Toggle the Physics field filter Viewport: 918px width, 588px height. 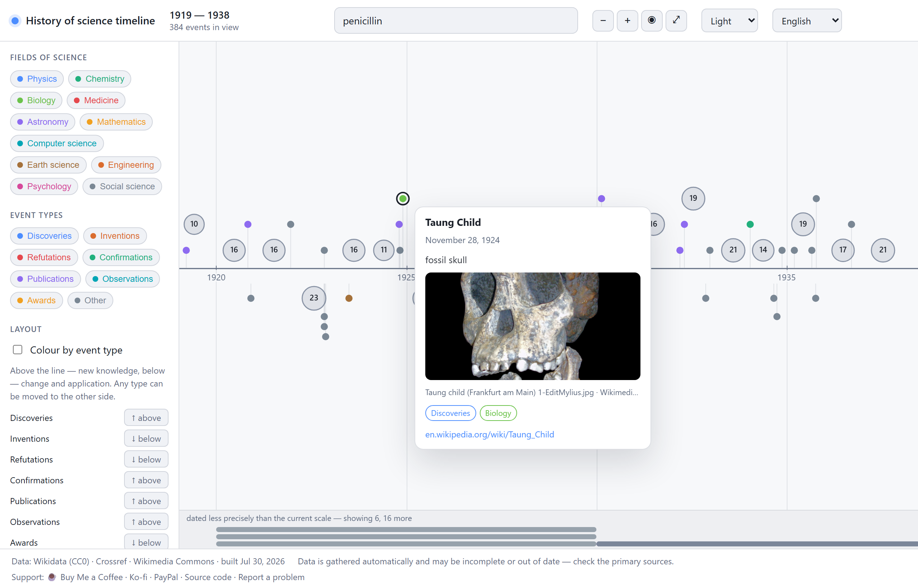37,79
